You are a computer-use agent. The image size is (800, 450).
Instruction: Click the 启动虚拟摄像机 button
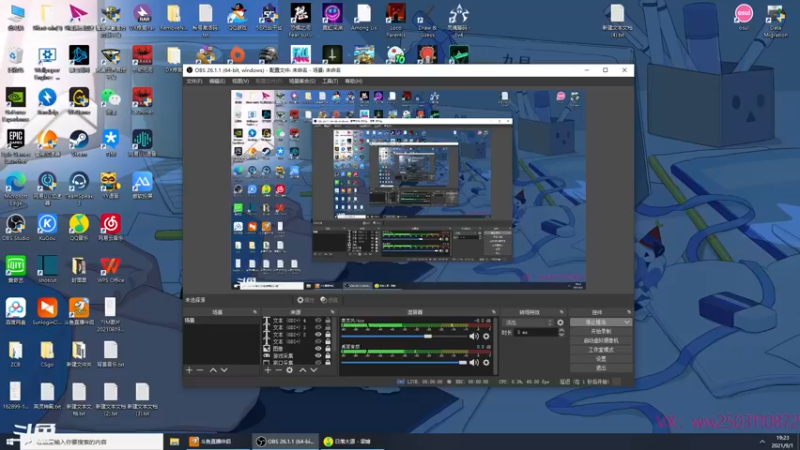point(601,340)
